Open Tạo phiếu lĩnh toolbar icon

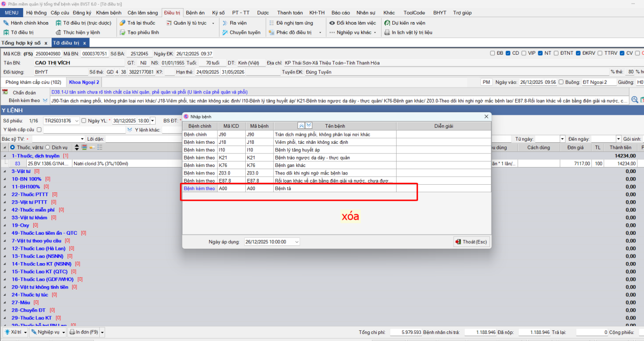point(122,32)
